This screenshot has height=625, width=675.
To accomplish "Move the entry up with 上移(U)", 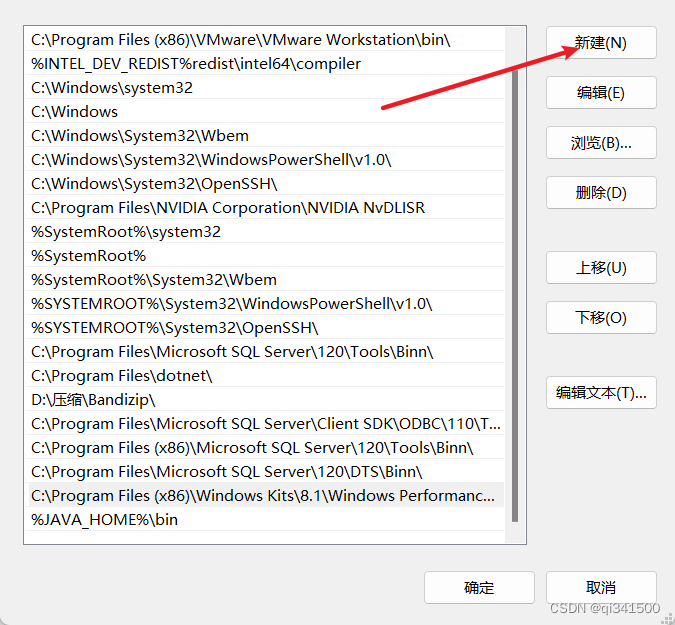I will (x=601, y=268).
